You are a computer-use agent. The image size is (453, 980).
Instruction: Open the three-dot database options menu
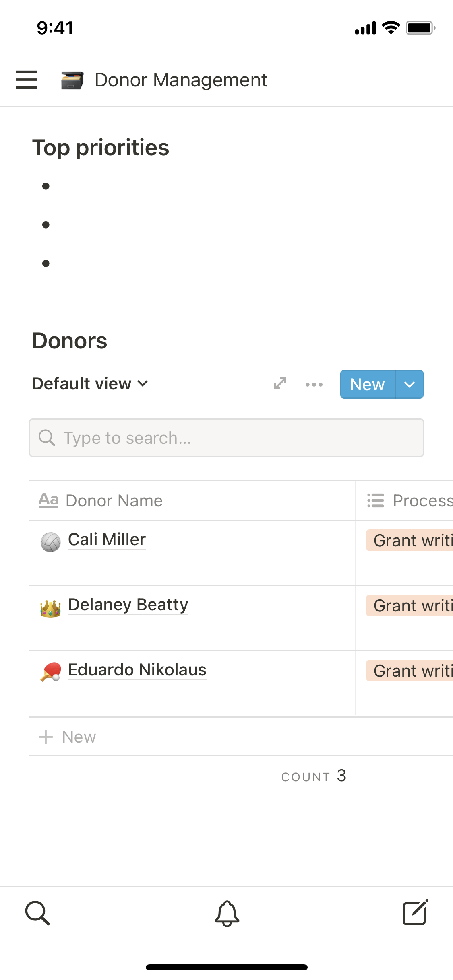314,384
